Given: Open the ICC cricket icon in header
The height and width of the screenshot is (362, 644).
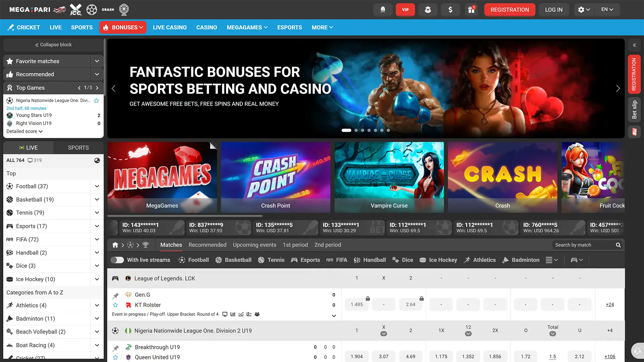Looking at the screenshot, I should pos(75,10).
